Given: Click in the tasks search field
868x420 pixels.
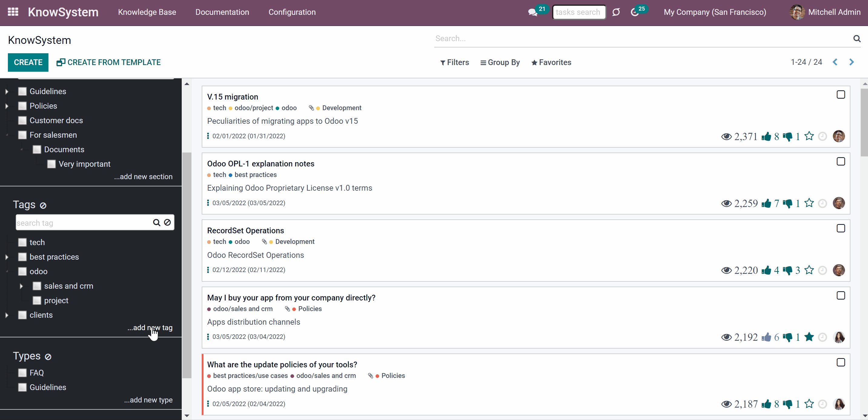Looking at the screenshot, I should pyautogui.click(x=579, y=12).
